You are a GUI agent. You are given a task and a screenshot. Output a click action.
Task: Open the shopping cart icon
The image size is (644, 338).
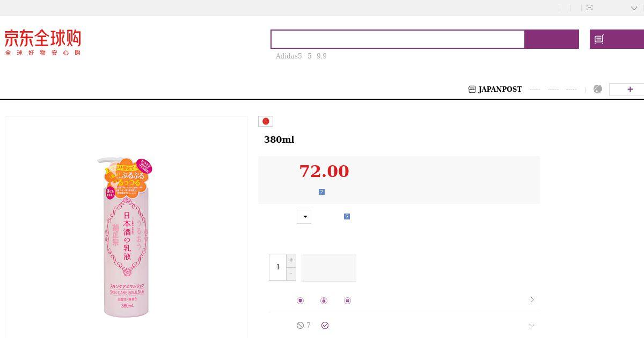(599, 39)
